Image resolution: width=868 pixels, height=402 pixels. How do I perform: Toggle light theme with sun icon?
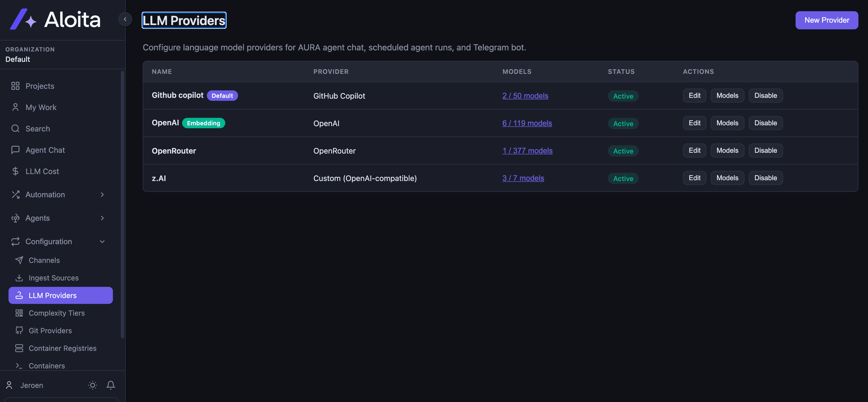click(93, 385)
